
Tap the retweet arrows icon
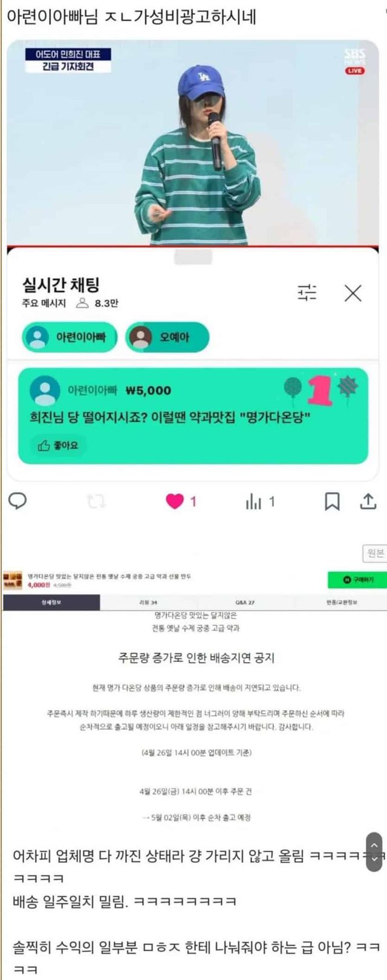pyautogui.click(x=97, y=501)
